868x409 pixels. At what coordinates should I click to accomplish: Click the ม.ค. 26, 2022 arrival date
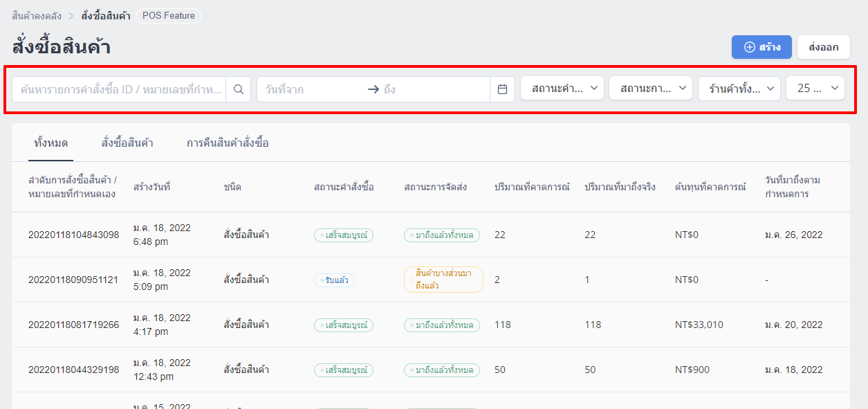point(794,235)
